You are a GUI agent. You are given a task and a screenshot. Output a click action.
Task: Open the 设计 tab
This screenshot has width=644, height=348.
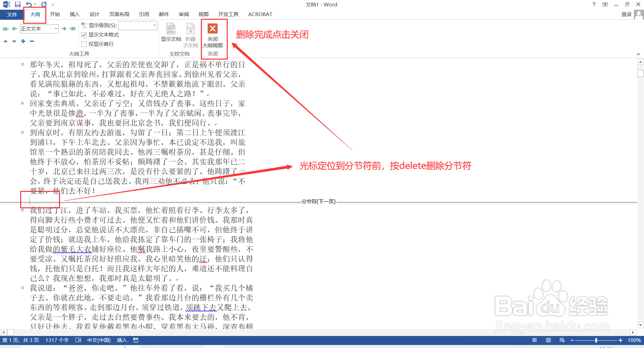point(95,14)
